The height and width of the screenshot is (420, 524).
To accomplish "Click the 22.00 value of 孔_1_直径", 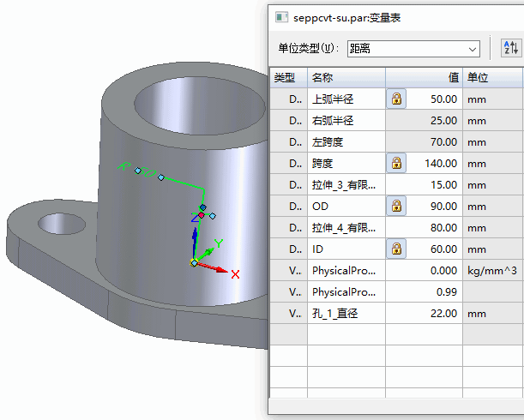I will 424,313.
